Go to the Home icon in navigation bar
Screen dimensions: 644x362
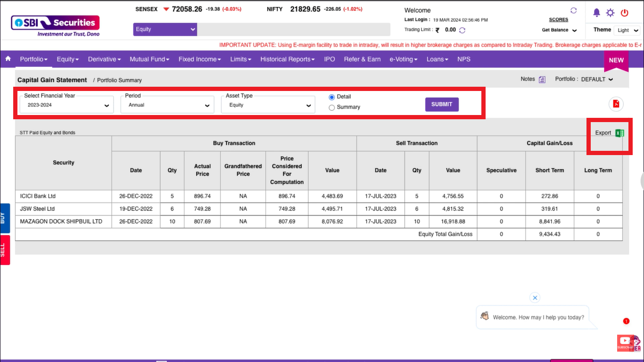(8, 59)
